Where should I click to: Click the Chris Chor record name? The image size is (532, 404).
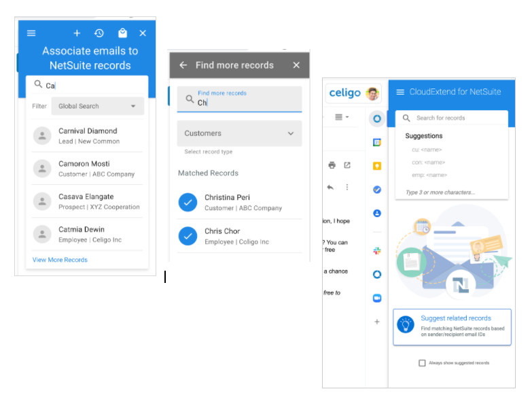[x=222, y=231]
